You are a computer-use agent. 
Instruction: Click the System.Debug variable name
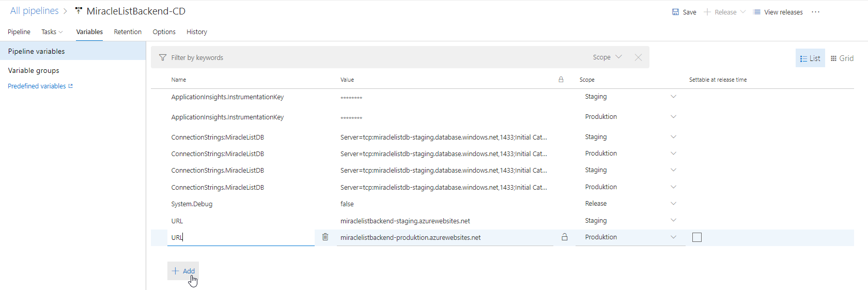coord(192,204)
